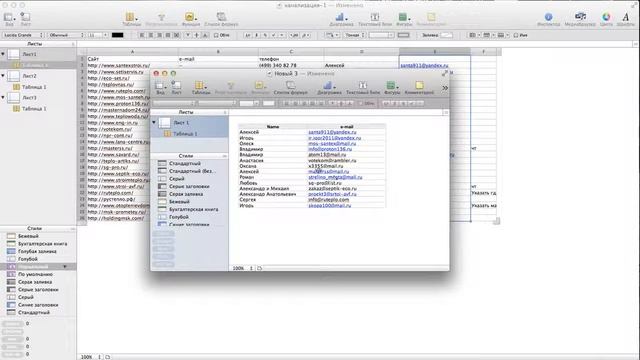Viewport: 640px width, 360px height.
Task: Collapse Лист2 in background sheets panel
Action: point(3,76)
